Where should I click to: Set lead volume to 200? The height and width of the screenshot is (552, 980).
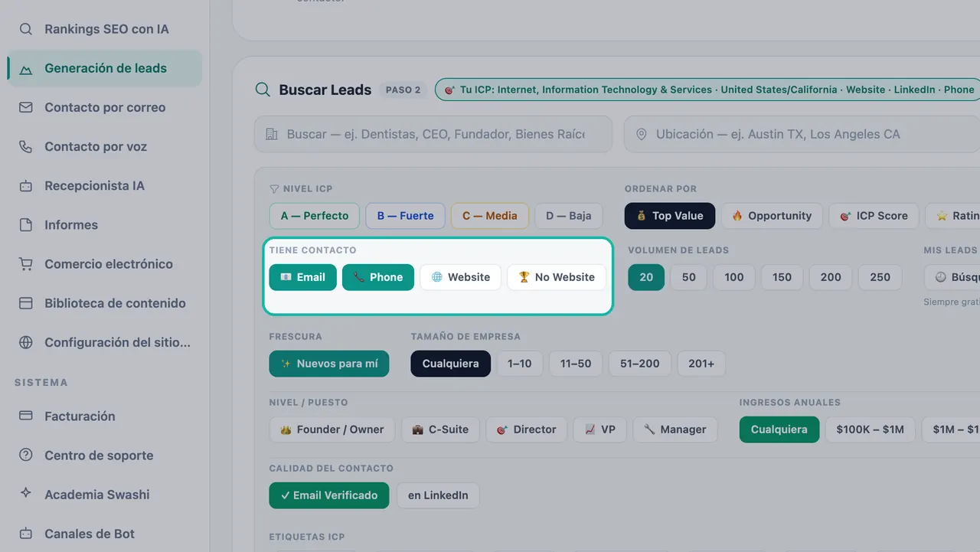point(831,277)
